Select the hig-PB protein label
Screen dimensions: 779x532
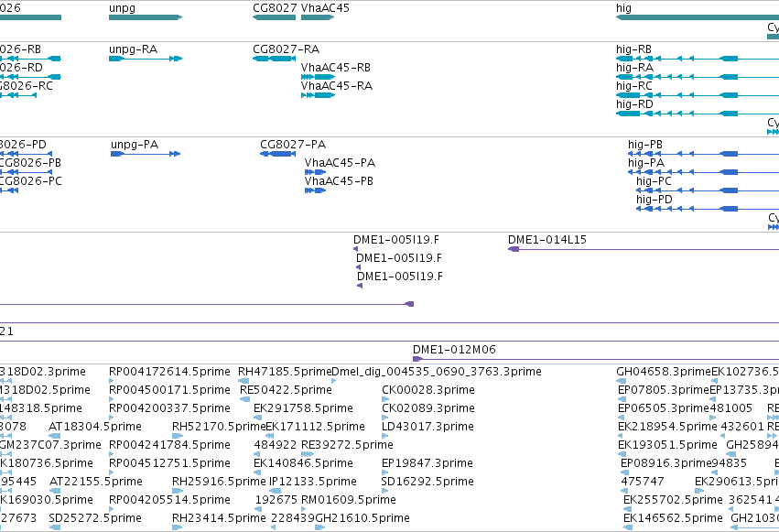click(x=645, y=145)
